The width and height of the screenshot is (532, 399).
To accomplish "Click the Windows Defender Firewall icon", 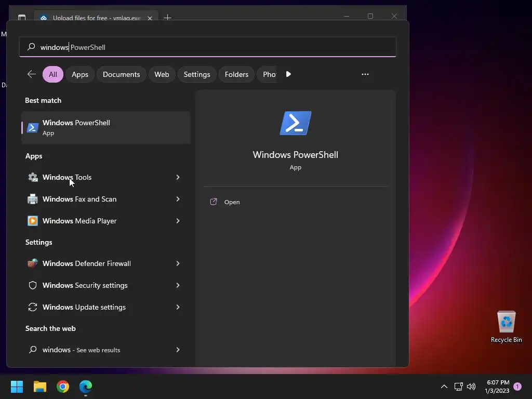I will 33,263.
